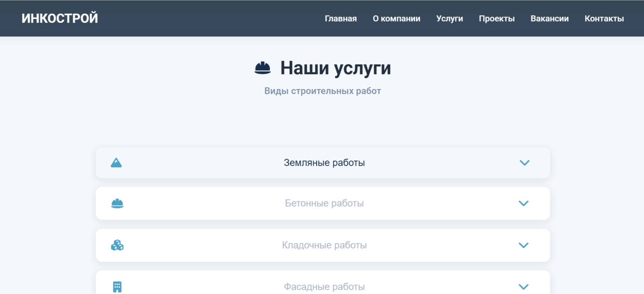This screenshot has width=644, height=294.
Task: Click the building icon for Фасадные работы
Action: click(117, 287)
